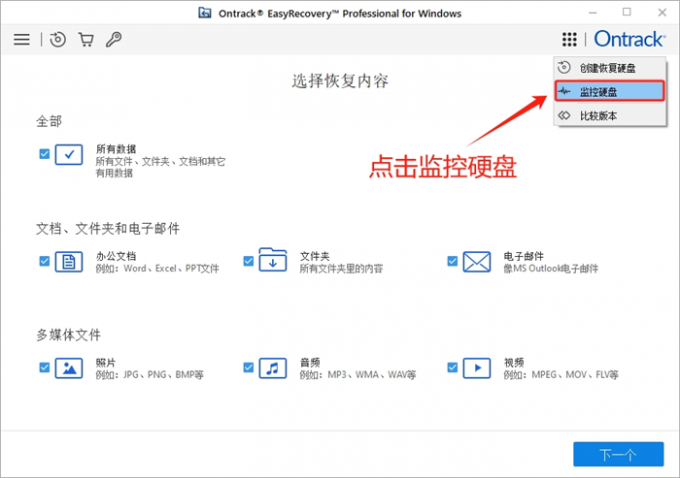Select 比较版本 menu entry
Screen dimensions: 680x478
(610, 115)
